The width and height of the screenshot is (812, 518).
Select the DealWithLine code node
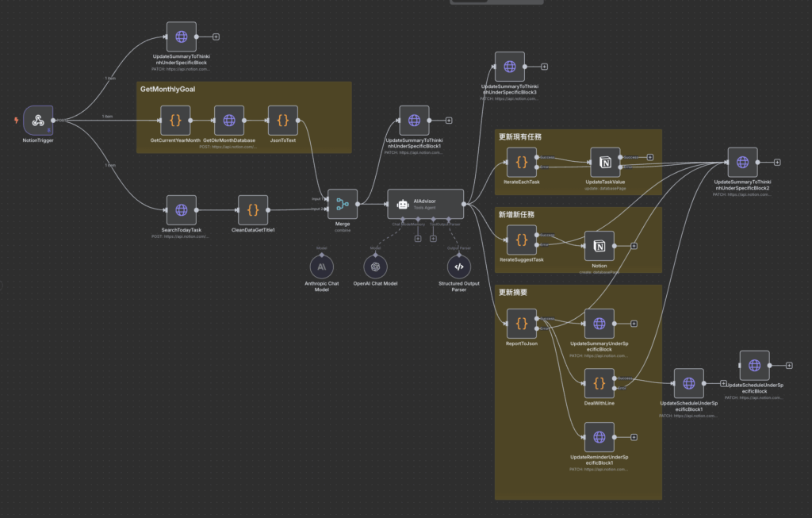click(599, 384)
